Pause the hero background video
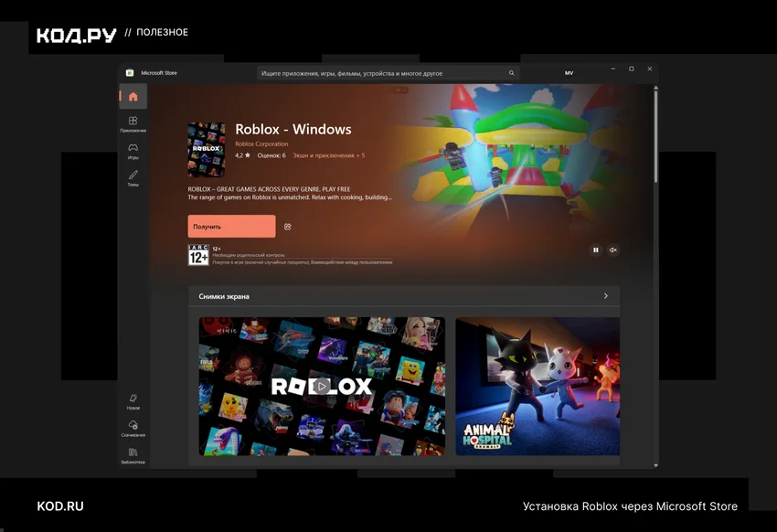 tap(596, 250)
